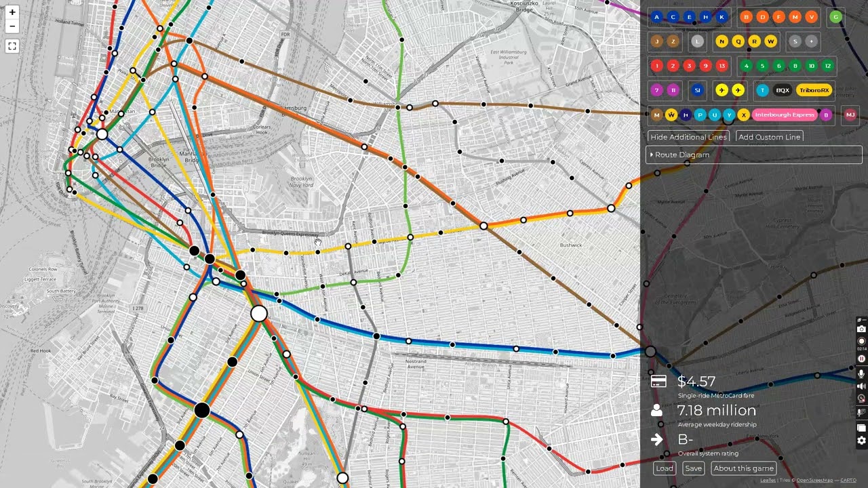Image resolution: width=868 pixels, height=488 pixels.
Task: Select the light blue P line badge
Action: (x=700, y=115)
